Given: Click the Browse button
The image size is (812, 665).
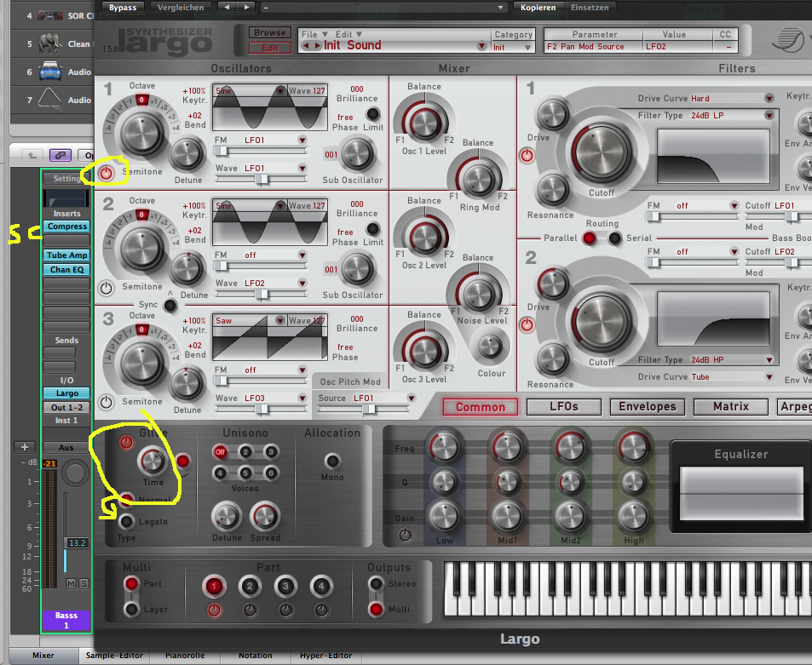Looking at the screenshot, I should tap(270, 32).
